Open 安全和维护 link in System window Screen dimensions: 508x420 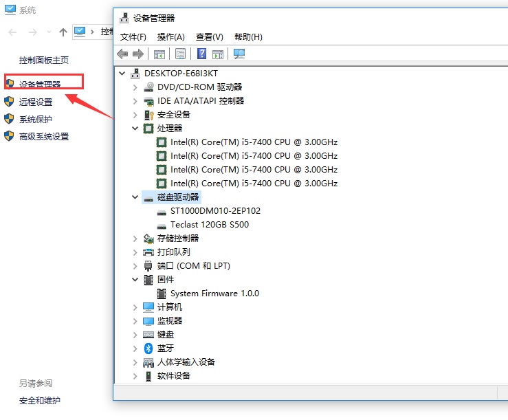click(x=39, y=401)
